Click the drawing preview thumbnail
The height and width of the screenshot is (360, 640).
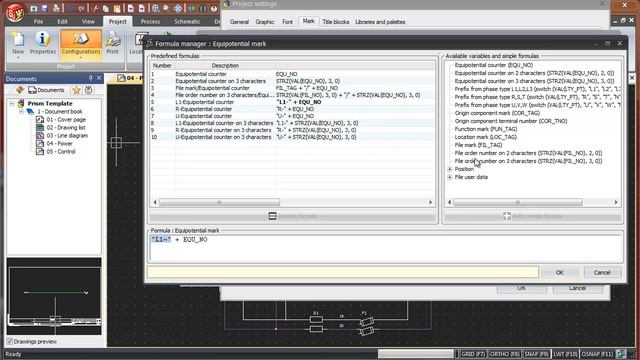click(54, 297)
